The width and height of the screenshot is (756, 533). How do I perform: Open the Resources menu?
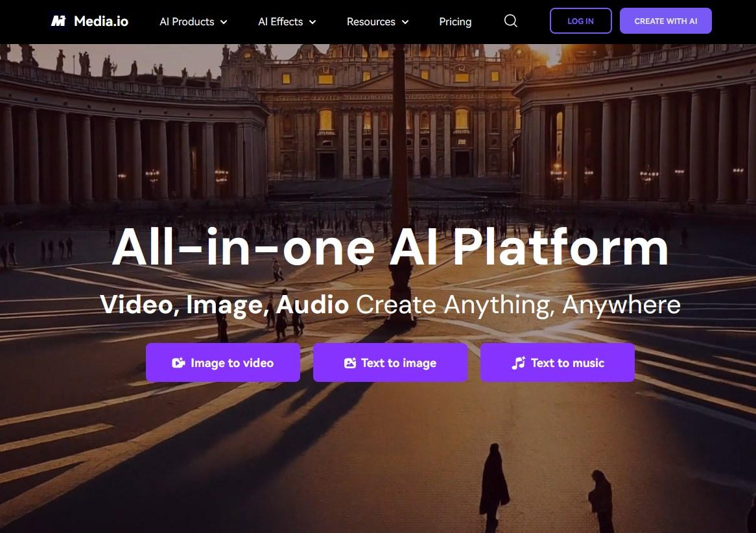click(x=377, y=21)
